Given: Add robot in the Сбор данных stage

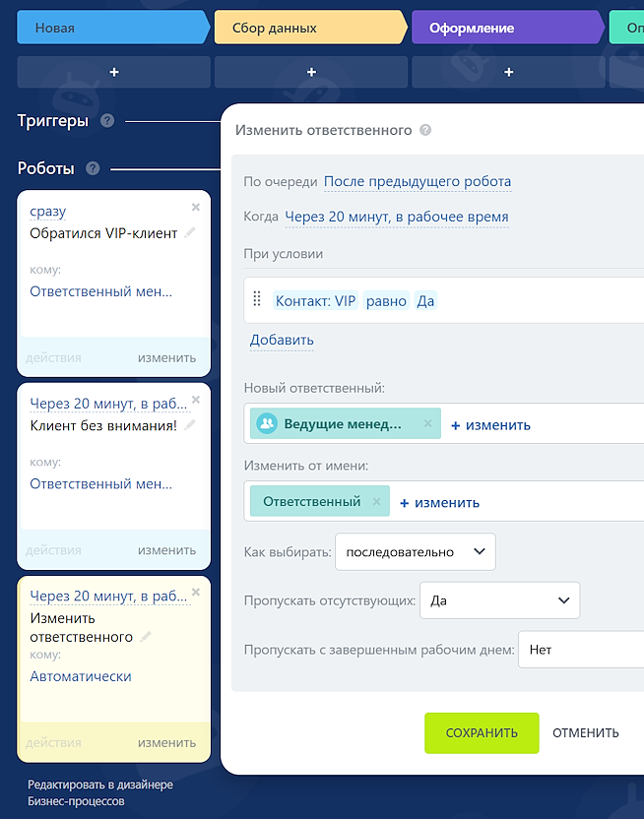Looking at the screenshot, I should 311,72.
